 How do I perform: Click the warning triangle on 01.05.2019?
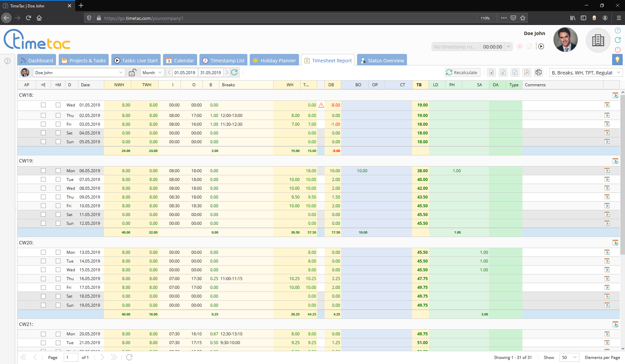click(x=321, y=105)
